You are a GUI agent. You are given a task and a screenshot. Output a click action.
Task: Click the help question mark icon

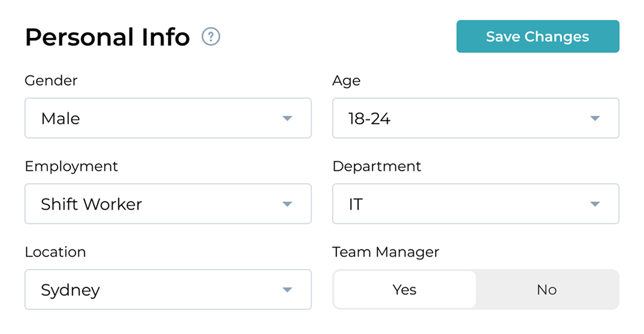pos(211,37)
